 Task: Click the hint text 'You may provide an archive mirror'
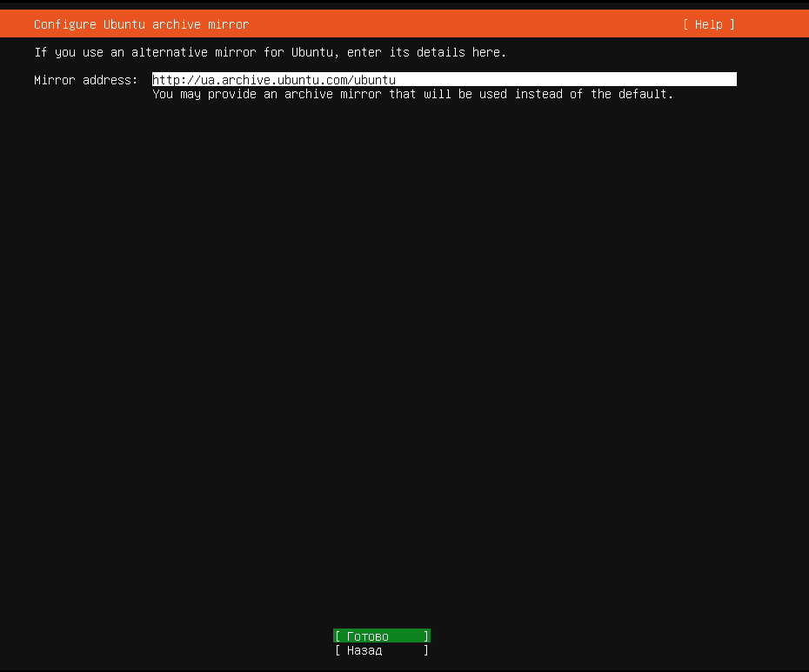[x=267, y=94]
